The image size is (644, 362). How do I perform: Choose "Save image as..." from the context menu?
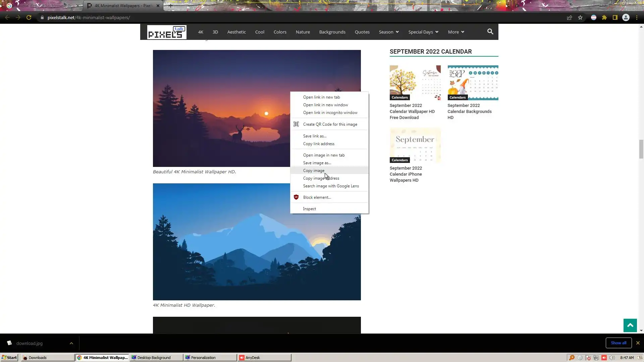[317, 163]
